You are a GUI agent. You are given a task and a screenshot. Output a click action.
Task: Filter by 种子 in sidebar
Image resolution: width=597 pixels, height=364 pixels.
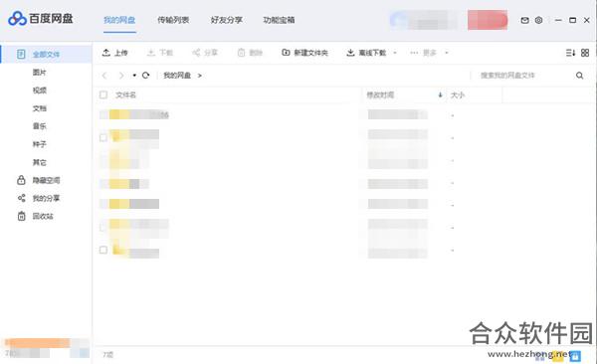pyautogui.click(x=39, y=144)
